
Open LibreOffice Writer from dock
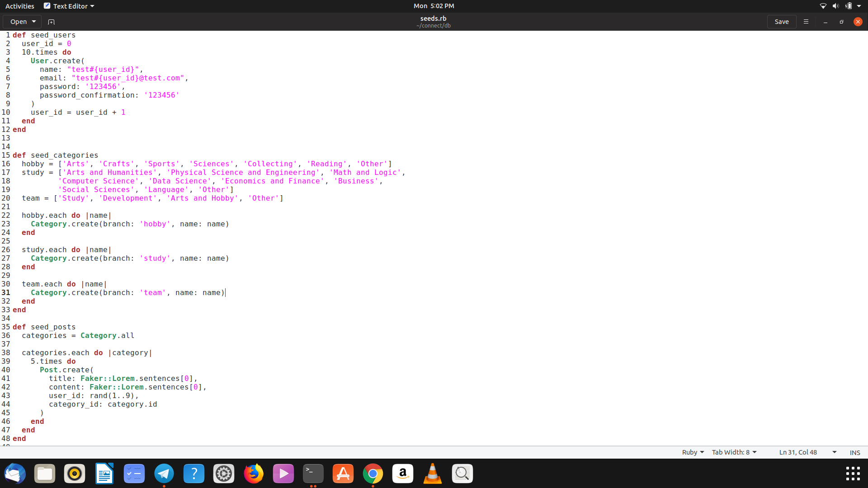tap(104, 474)
